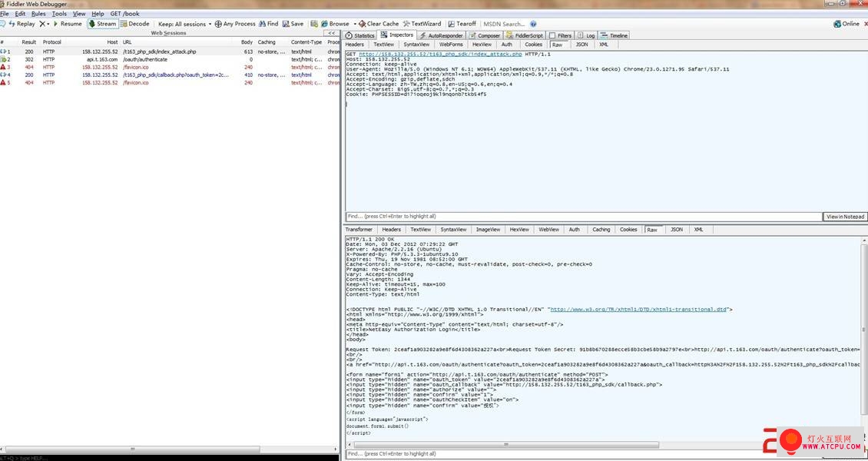Click the request URL link index_attack.php

pyautogui.click(x=440, y=55)
